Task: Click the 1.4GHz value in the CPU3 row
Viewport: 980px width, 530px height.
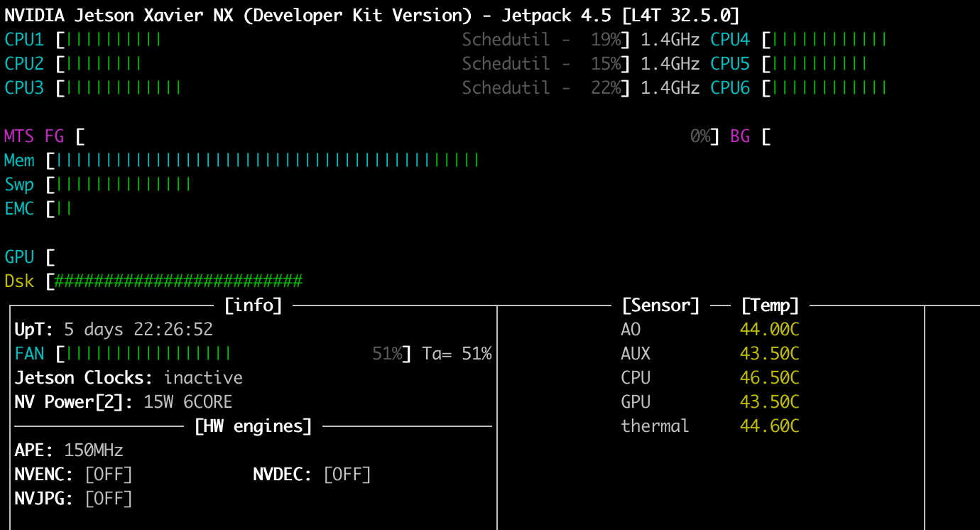Action: click(x=670, y=88)
